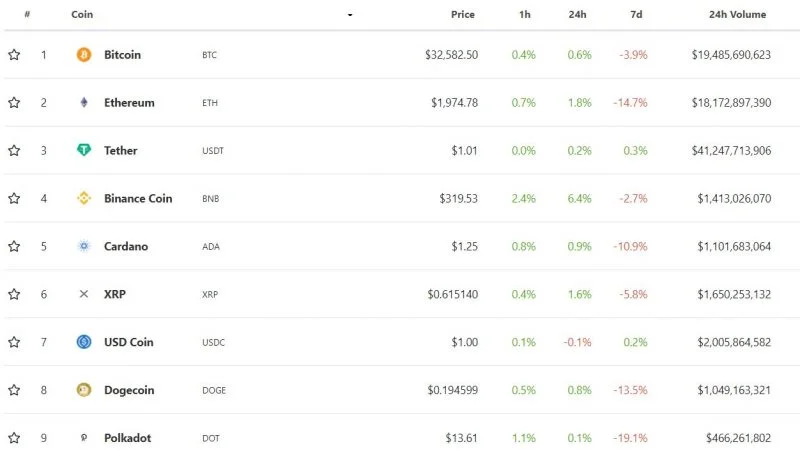The height and width of the screenshot is (458, 800).
Task: Open the Dogecoin coin page link
Action: click(x=129, y=390)
